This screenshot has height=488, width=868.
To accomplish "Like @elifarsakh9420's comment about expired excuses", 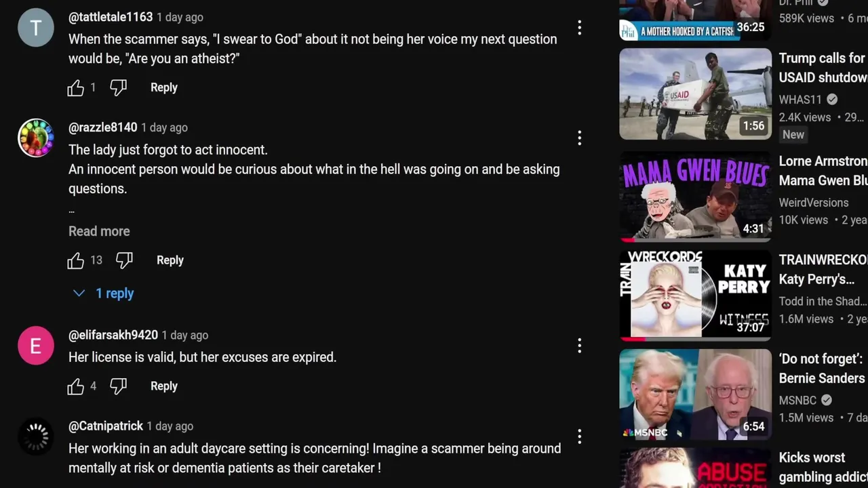I will click(76, 386).
